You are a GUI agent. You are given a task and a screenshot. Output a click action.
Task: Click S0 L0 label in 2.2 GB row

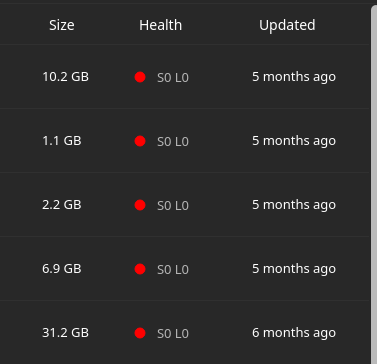pos(173,206)
